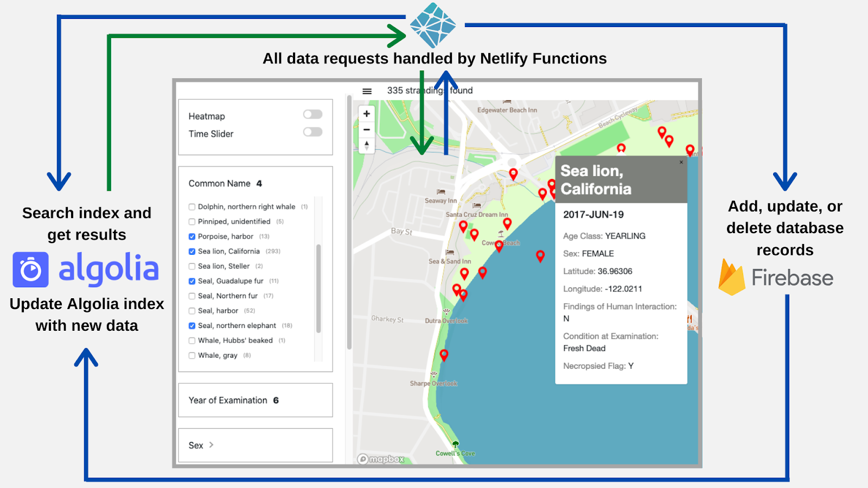Select the Cowell Beach umbrella icon
The image size is (868, 488).
pos(501,234)
